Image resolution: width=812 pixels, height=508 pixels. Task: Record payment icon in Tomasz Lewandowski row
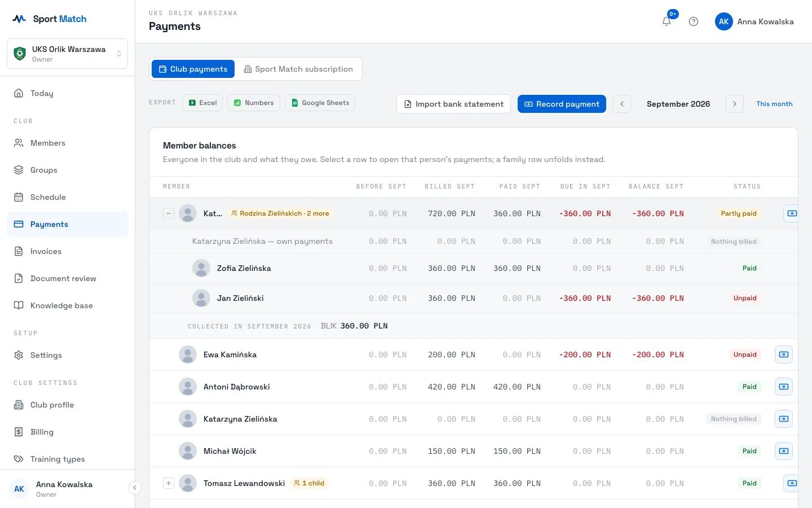[x=791, y=483]
